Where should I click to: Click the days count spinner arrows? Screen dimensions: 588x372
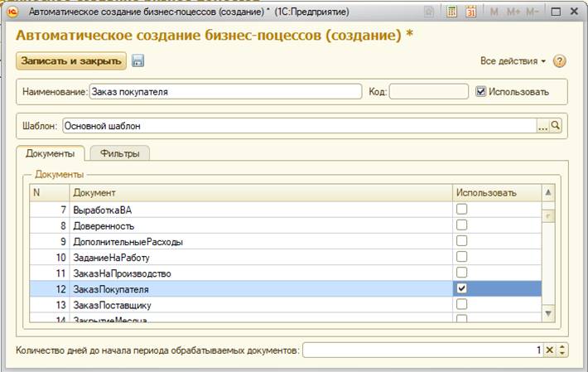click(x=561, y=350)
